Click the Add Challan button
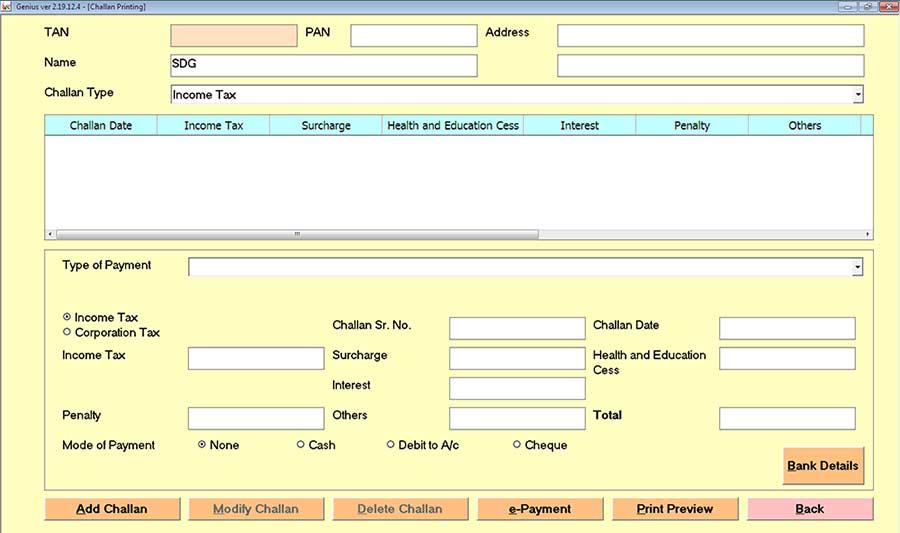 (112, 509)
